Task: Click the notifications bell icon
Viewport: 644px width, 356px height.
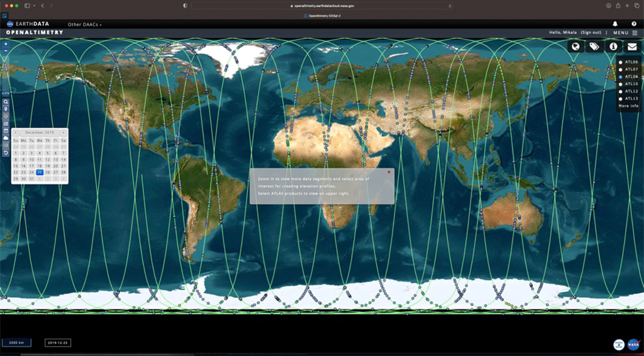Action: point(615,24)
